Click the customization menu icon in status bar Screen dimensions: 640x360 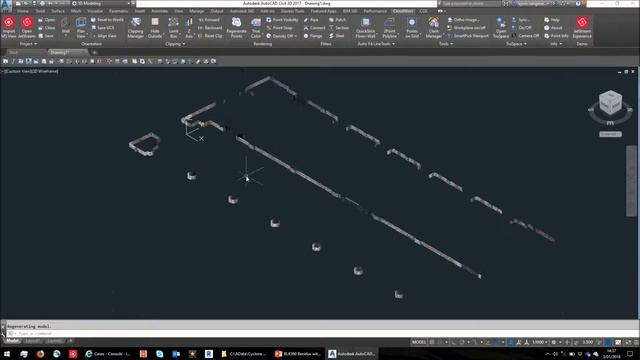pos(636,342)
